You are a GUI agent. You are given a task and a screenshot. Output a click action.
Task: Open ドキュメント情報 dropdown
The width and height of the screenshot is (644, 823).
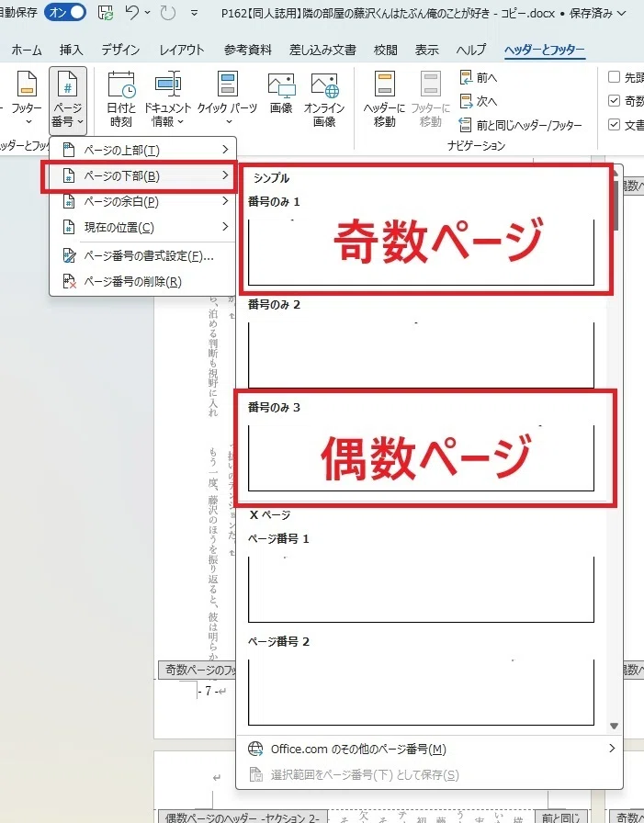167,98
